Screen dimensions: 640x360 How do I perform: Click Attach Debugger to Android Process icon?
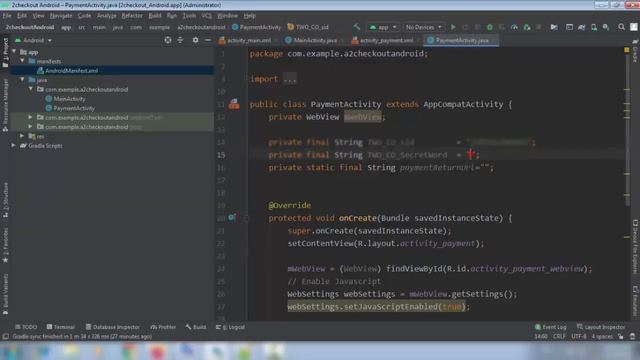[x=527, y=27]
